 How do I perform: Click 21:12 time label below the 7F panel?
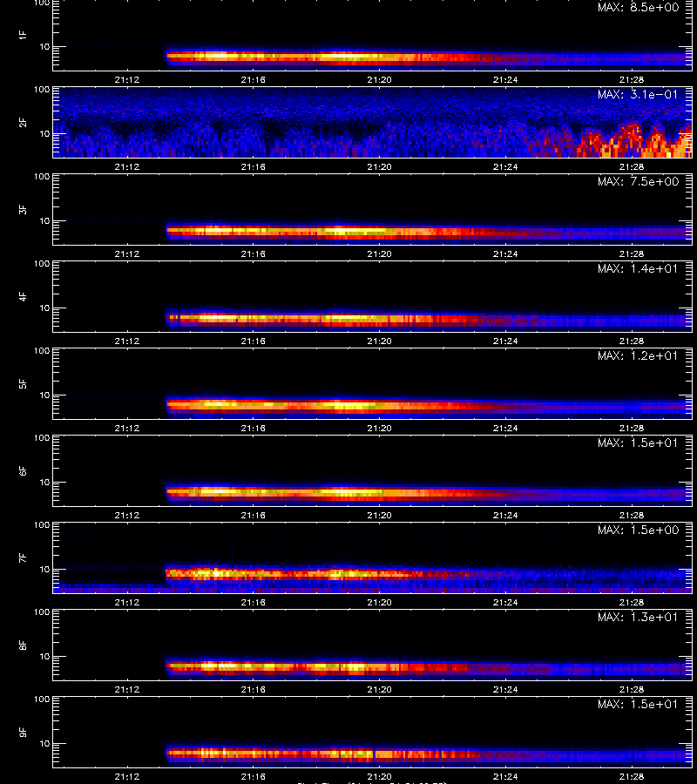pos(127,603)
